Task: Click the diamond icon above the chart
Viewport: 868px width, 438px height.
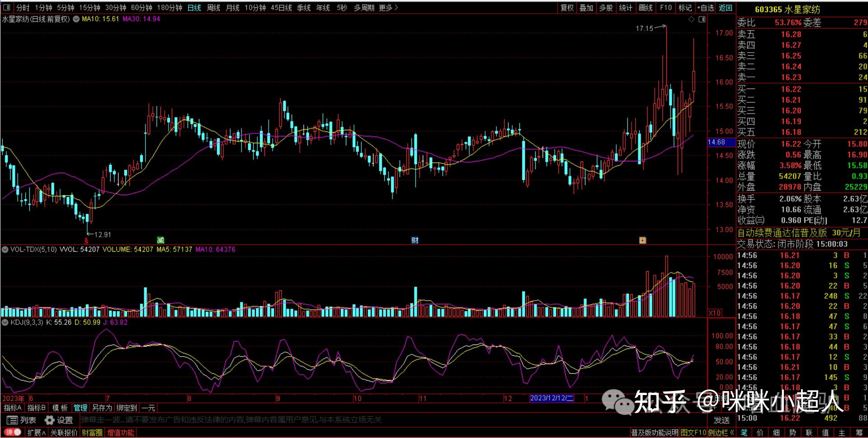Action: point(691,19)
